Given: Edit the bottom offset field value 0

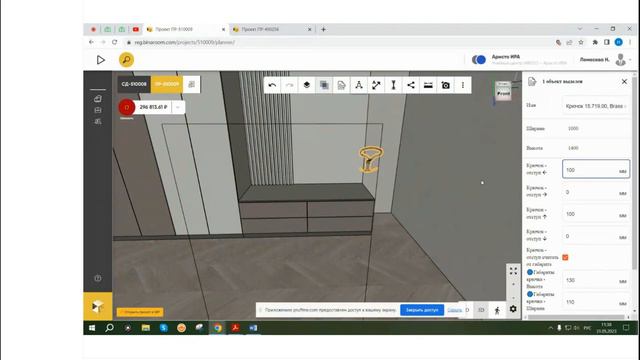Looking at the screenshot, I should tap(596, 236).
